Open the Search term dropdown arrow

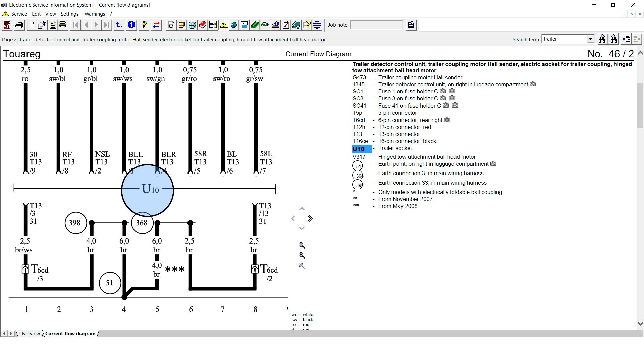pyautogui.click(x=590, y=39)
